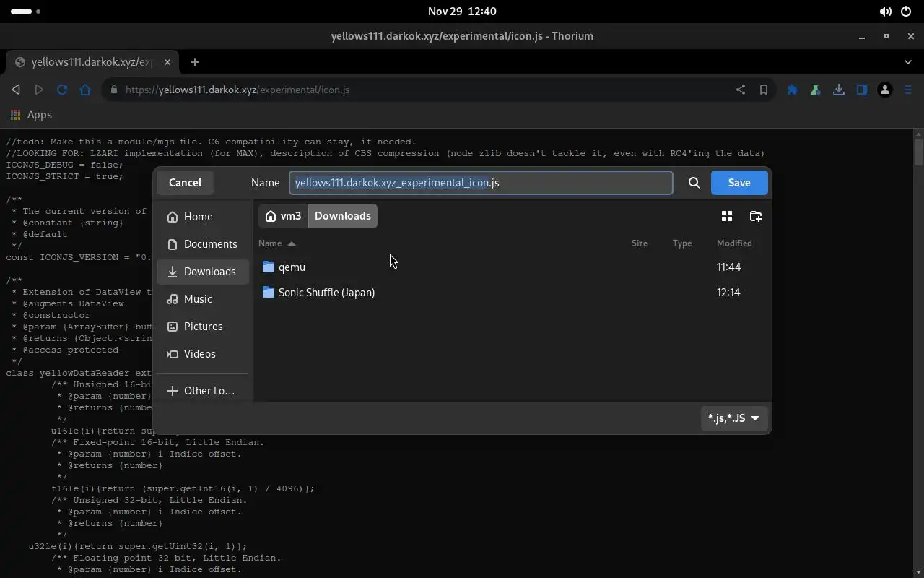Image resolution: width=924 pixels, height=578 pixels.
Task: Sort files by the Name column header
Action: tap(277, 243)
